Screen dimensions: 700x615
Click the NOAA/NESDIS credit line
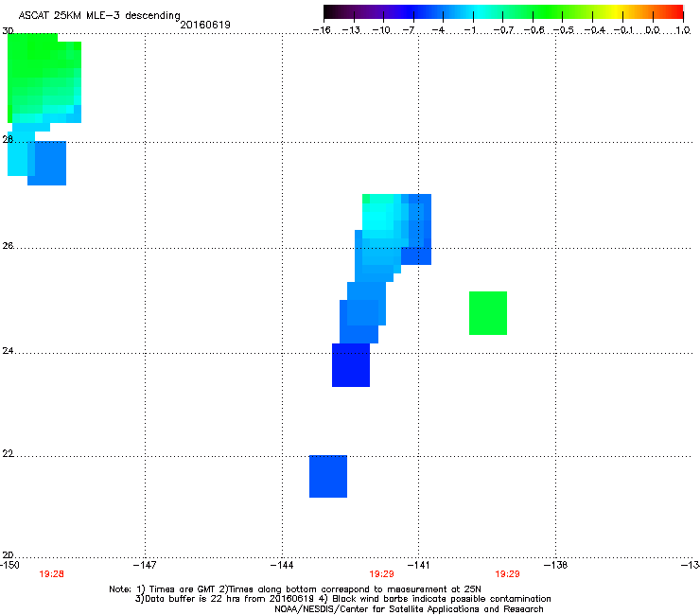coord(409,608)
